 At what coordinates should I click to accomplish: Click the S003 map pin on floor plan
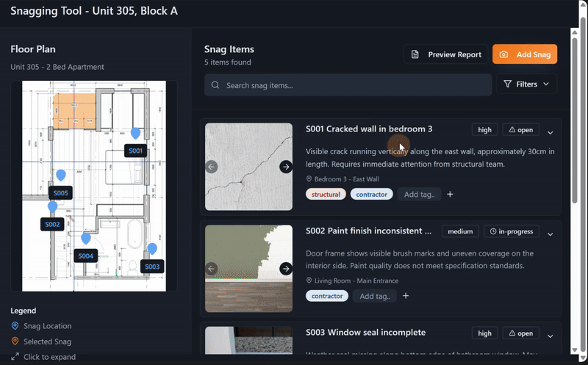click(152, 248)
